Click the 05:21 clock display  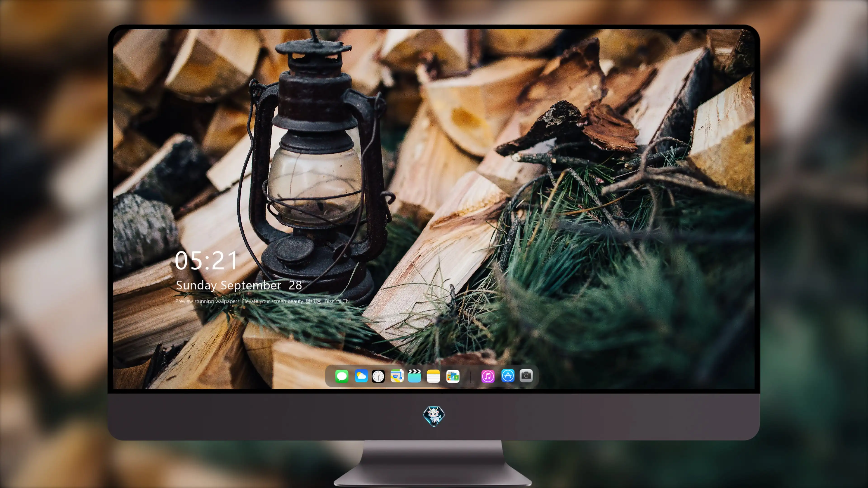(x=206, y=260)
